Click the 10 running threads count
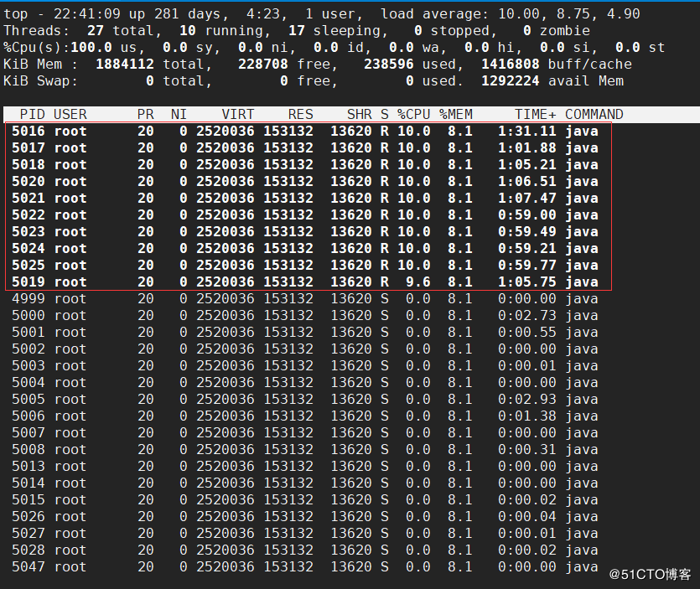 click(x=188, y=30)
